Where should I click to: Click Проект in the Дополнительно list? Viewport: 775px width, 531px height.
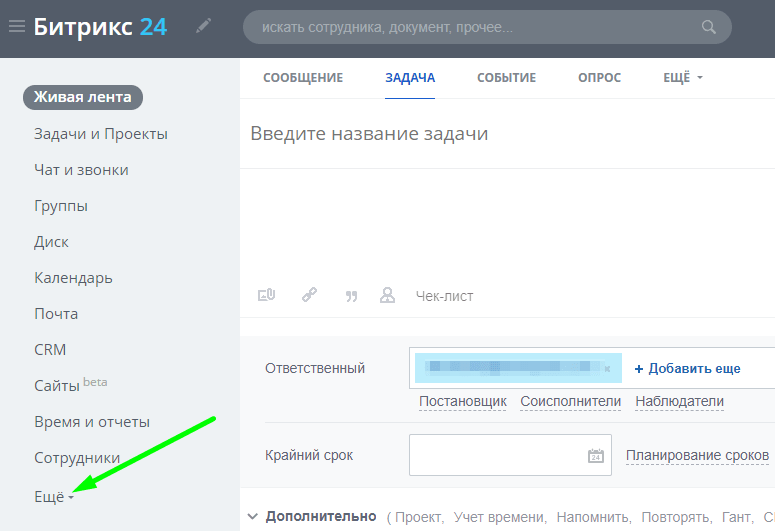418,517
